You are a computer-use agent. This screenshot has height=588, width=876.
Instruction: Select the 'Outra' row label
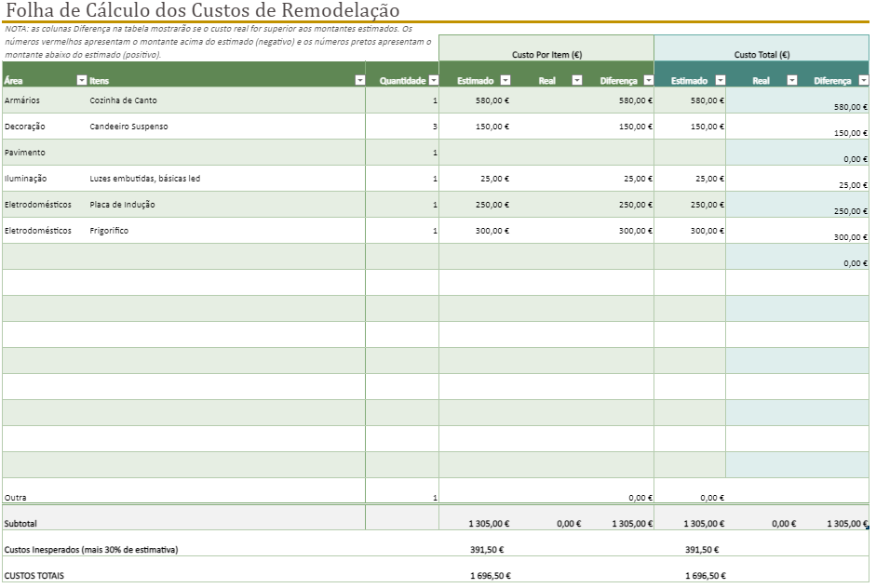coord(15,498)
